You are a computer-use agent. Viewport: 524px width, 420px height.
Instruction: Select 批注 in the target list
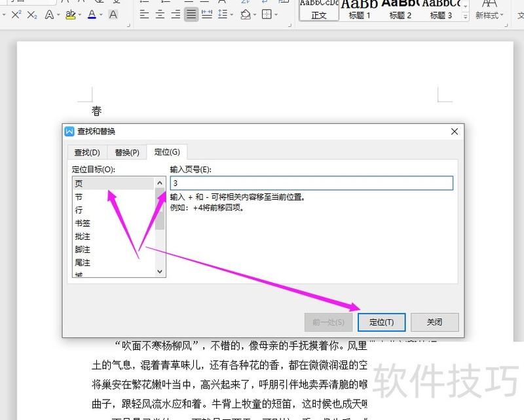(113, 237)
